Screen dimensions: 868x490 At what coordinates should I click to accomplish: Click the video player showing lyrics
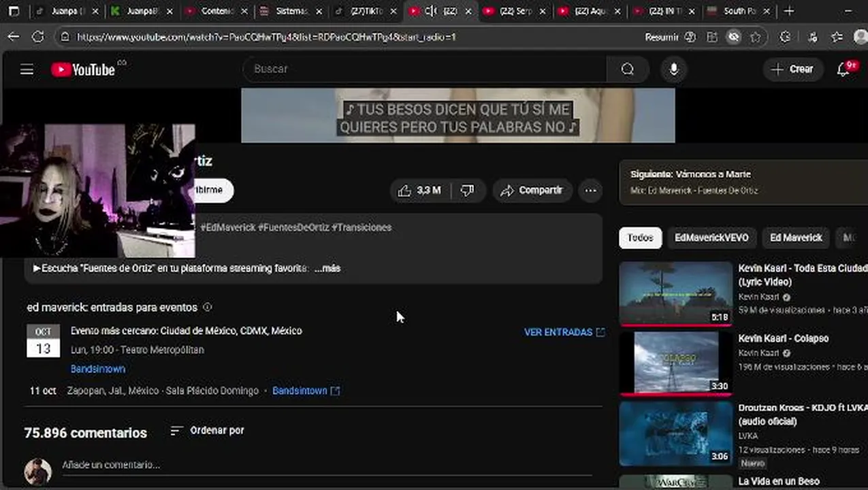click(458, 115)
